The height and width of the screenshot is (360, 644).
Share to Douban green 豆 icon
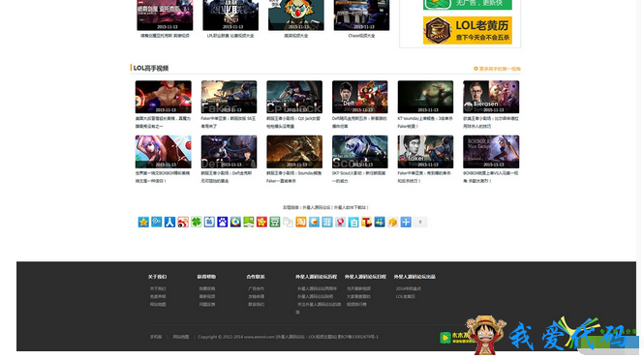[x=275, y=223]
